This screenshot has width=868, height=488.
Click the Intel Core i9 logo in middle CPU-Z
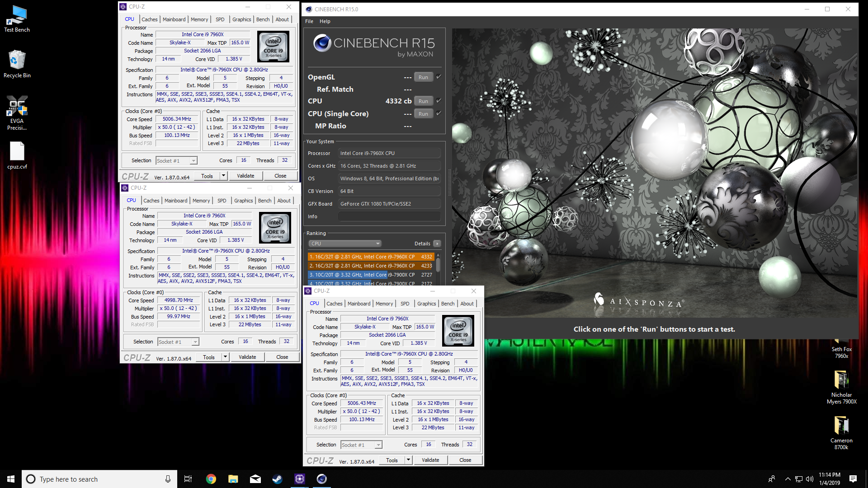click(x=275, y=228)
